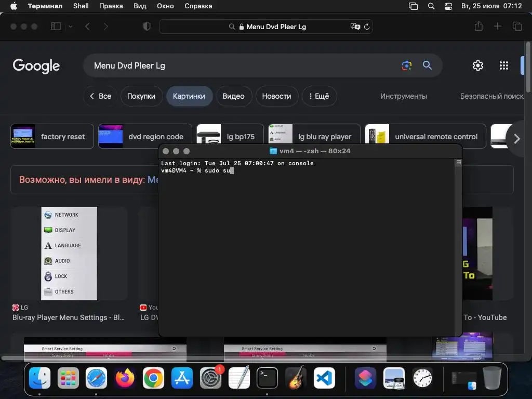This screenshot has height=399, width=532.
Task: Open the Google apps grid
Action: point(504,65)
